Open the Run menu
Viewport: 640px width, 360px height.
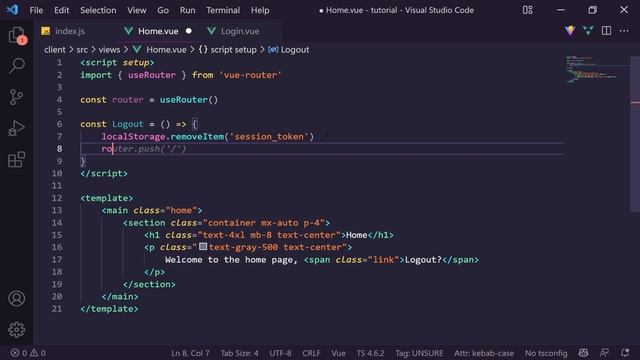point(187,10)
